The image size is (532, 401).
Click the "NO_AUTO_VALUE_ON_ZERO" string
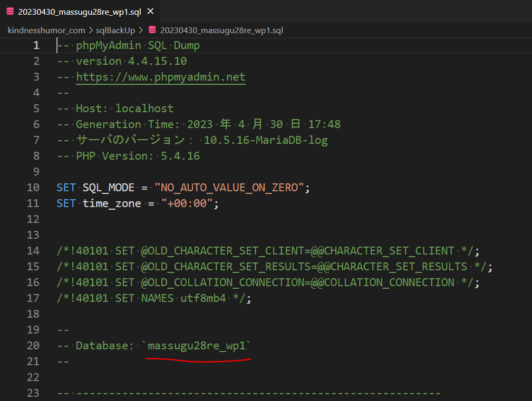coord(229,188)
